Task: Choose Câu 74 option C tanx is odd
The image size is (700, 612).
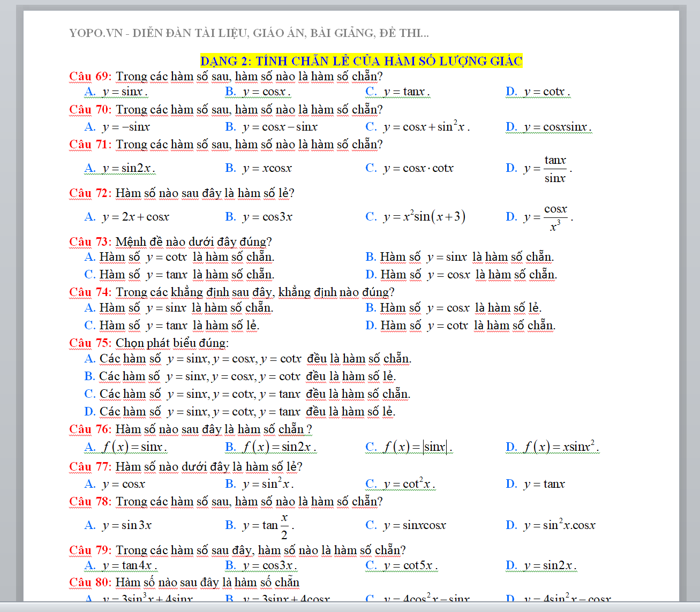Action: click(x=171, y=326)
